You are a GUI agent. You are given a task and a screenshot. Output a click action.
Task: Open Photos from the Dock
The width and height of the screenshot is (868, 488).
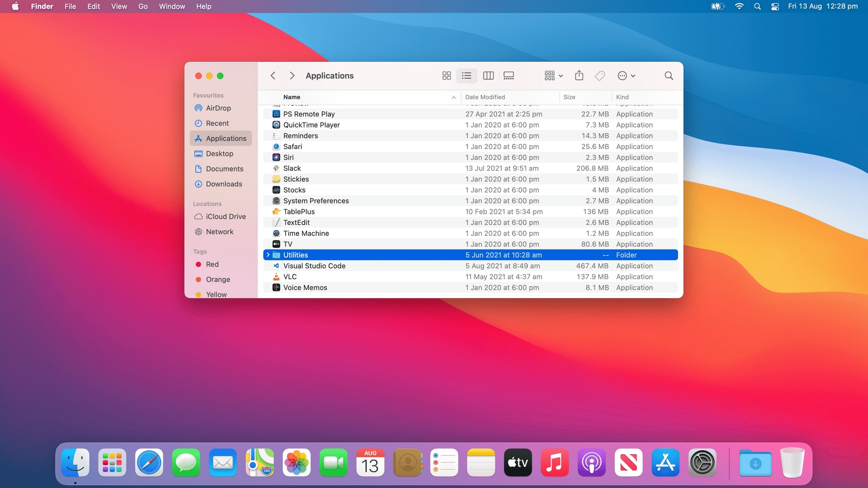pyautogui.click(x=296, y=463)
